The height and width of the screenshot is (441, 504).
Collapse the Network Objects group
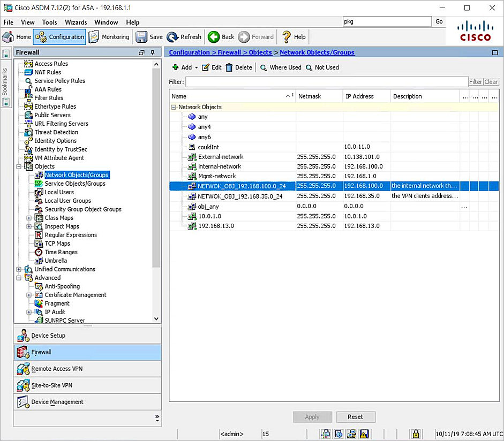point(174,107)
